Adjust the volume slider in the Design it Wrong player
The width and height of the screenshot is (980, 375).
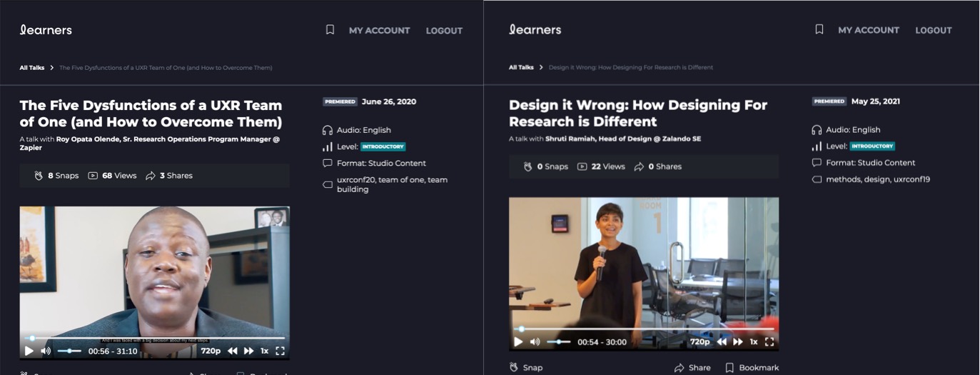[x=558, y=342]
